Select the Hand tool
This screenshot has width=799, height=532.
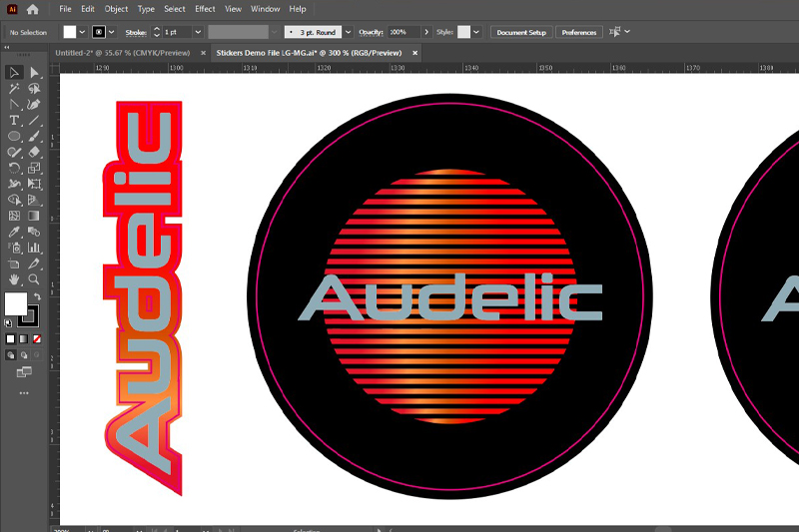(x=15, y=279)
